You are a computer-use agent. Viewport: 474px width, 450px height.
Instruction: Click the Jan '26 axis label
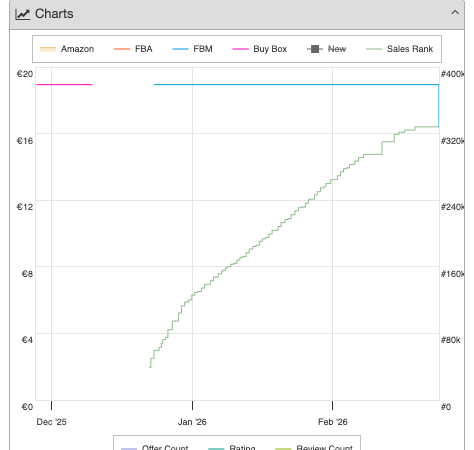point(192,422)
